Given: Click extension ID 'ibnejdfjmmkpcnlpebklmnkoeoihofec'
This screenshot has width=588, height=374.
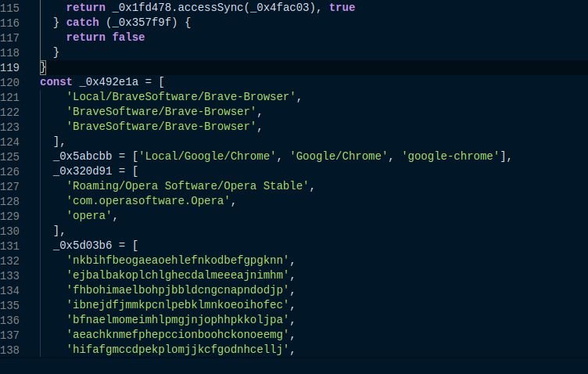Looking at the screenshot, I should [x=177, y=304].
